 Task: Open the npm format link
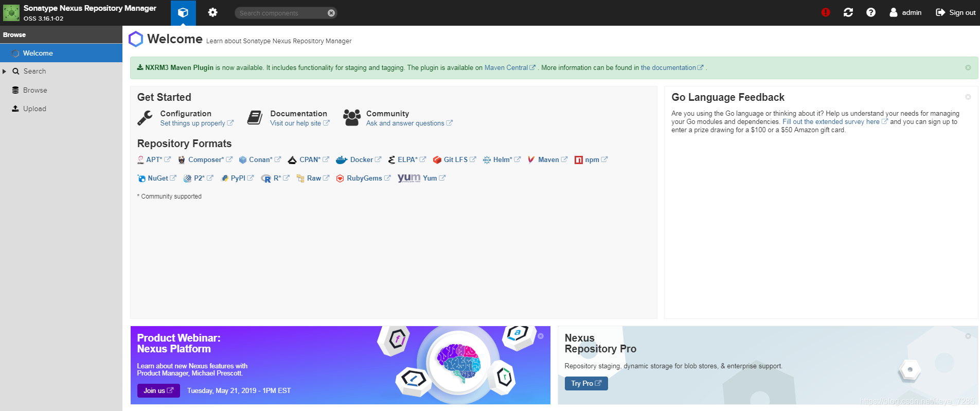click(x=596, y=160)
